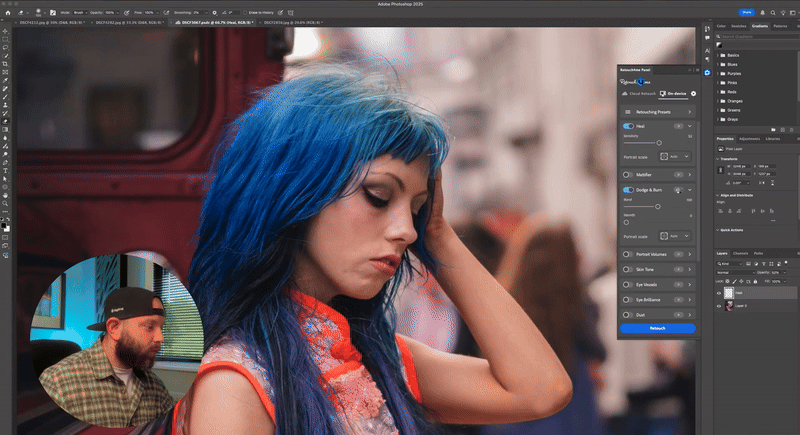Select the Eraser tool in toolbar

point(6,121)
